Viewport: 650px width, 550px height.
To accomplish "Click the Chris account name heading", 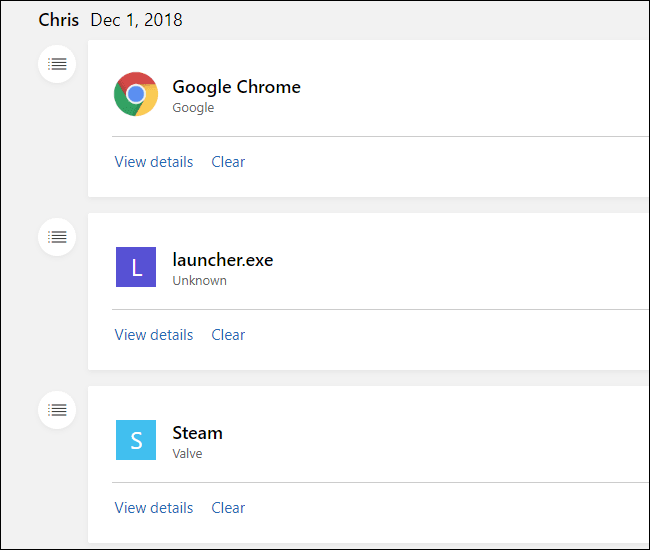I will (x=59, y=20).
